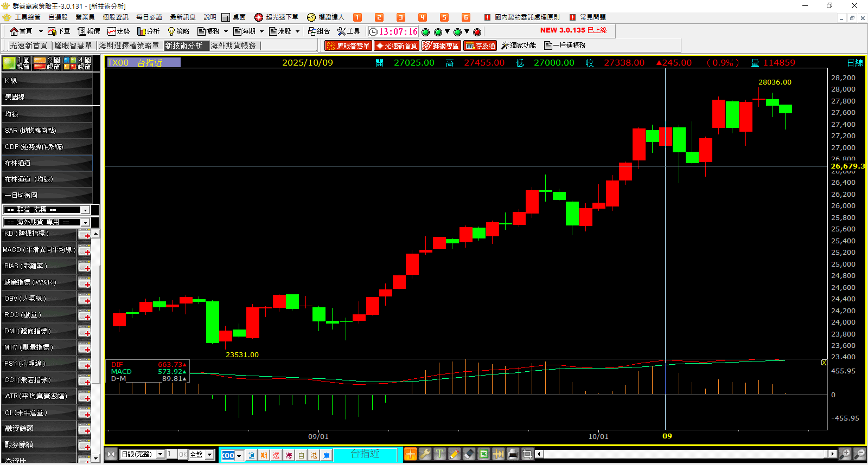Open the 個股資訊 menu

[116, 17]
